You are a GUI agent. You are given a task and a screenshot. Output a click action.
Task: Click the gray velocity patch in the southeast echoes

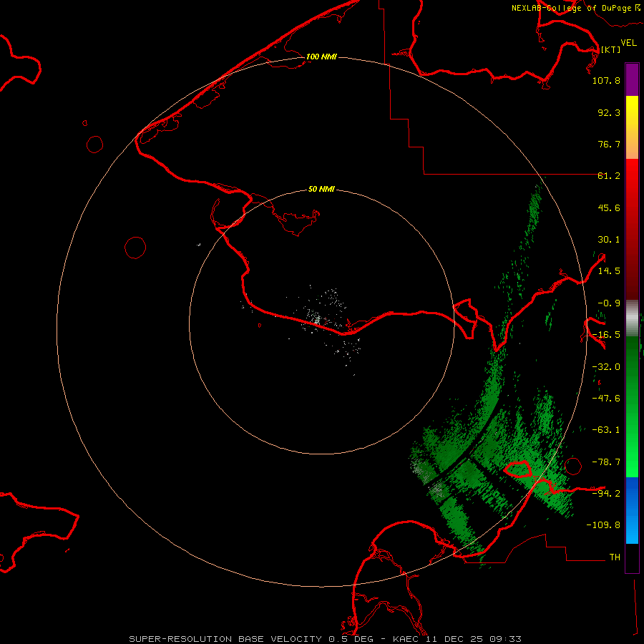pyautogui.click(x=436, y=489)
